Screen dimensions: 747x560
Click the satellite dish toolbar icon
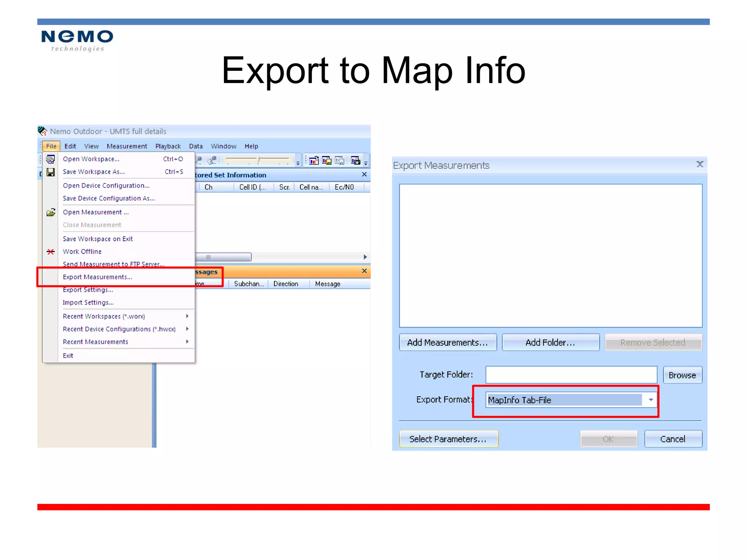click(x=212, y=160)
